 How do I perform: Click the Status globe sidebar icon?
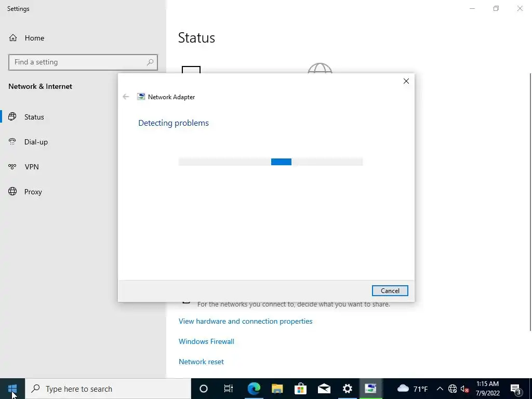click(x=12, y=117)
